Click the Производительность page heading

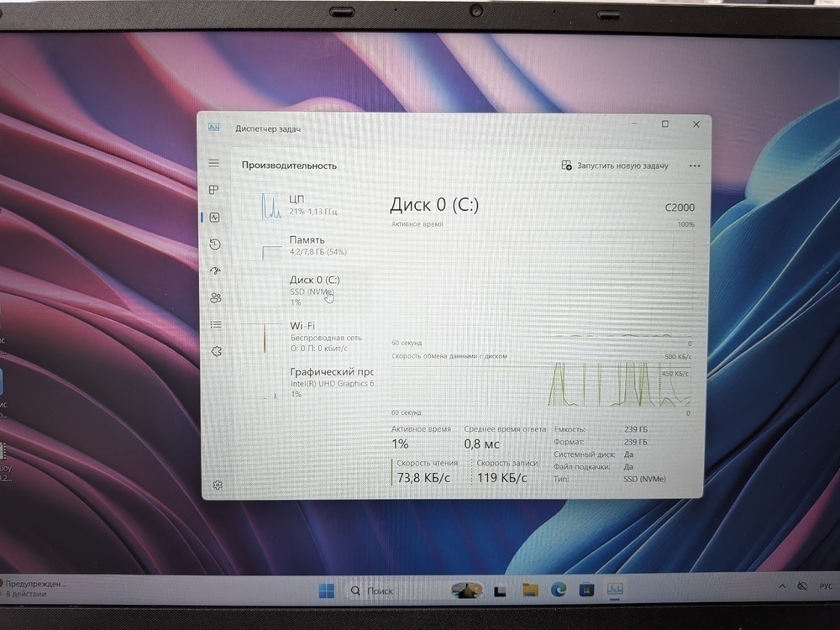click(x=289, y=165)
